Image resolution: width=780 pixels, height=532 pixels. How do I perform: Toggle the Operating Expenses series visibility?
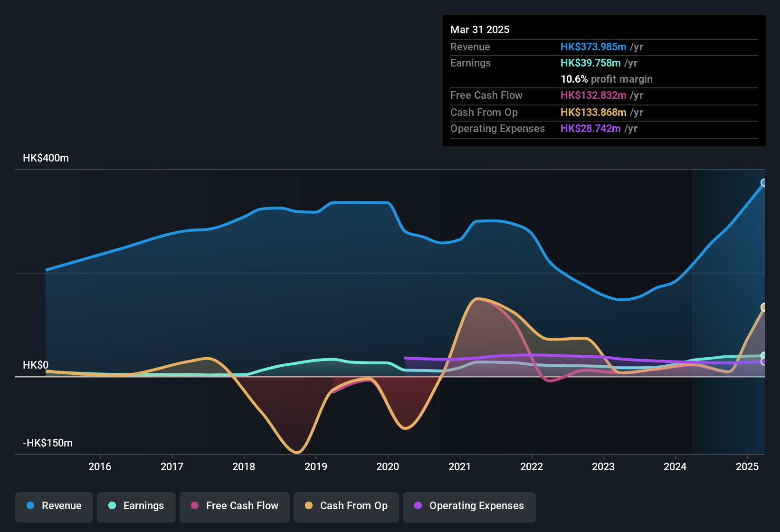pyautogui.click(x=469, y=506)
